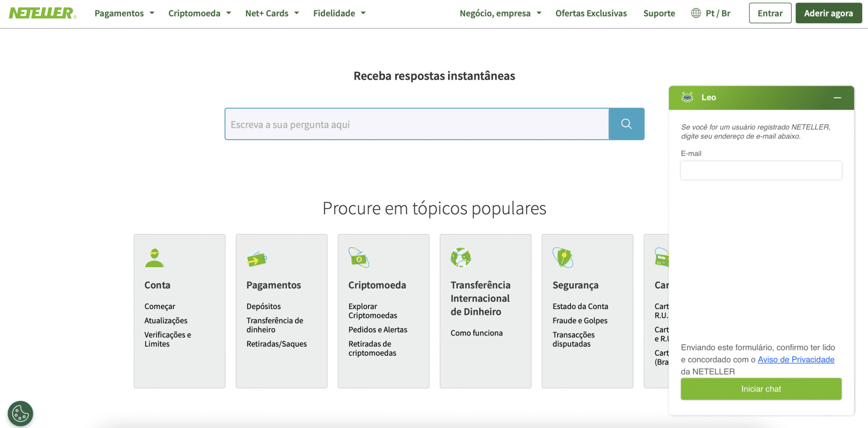Focus the chat E-mail input field
Image resolution: width=868 pixels, height=428 pixels.
coord(761,171)
